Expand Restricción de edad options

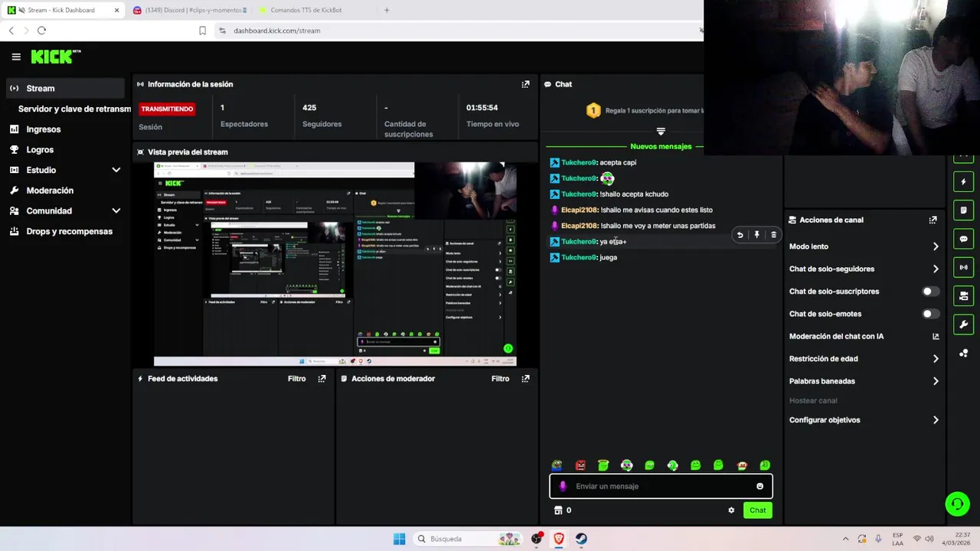(935, 359)
